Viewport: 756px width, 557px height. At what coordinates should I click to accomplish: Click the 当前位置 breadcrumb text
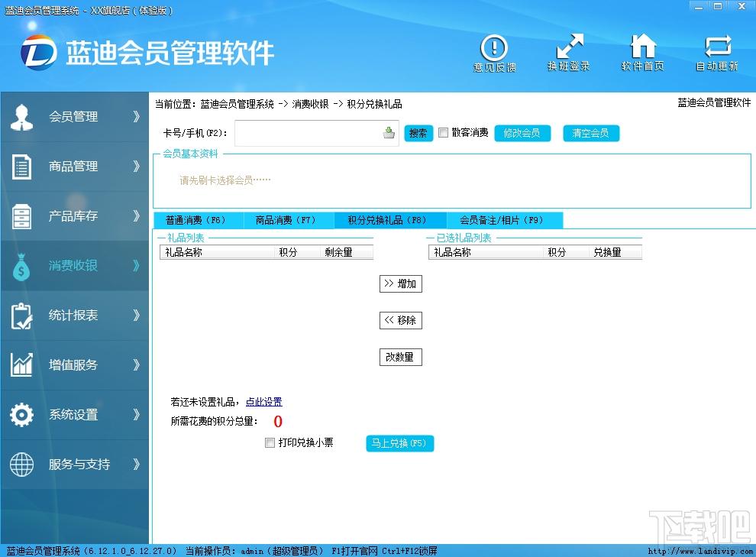coord(278,104)
